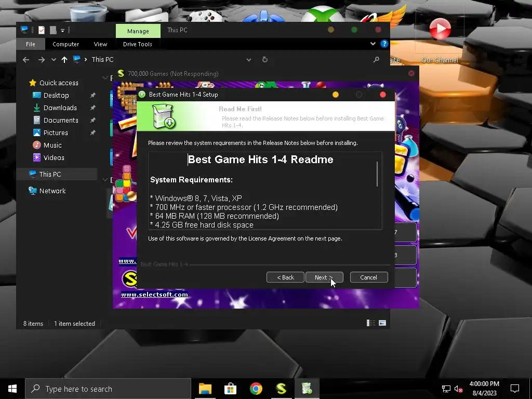Select Desktop folder in File Explorer
The height and width of the screenshot is (399, 532).
tap(56, 96)
